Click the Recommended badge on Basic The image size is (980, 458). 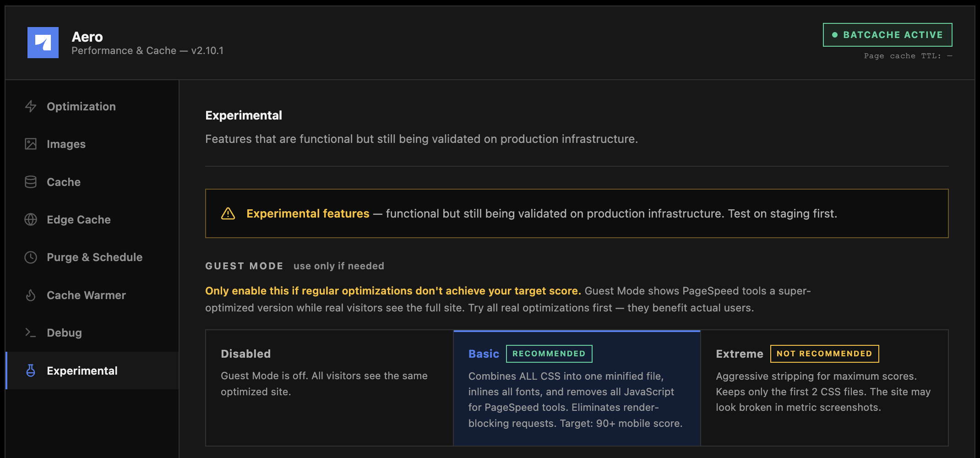click(x=549, y=354)
